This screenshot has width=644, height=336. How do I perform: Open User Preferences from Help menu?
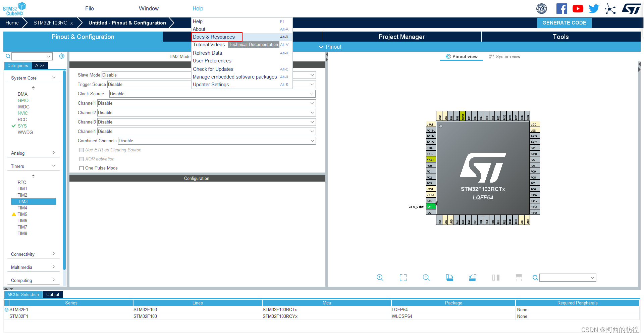click(241, 61)
